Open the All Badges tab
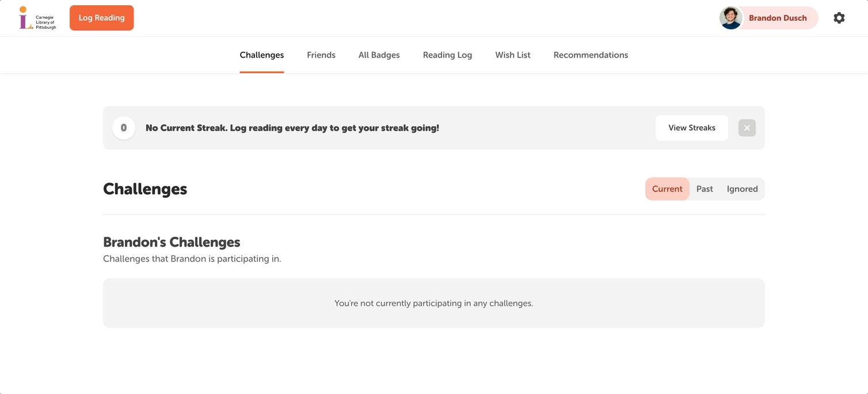Screen dimensions: 868x394 click(x=379, y=55)
